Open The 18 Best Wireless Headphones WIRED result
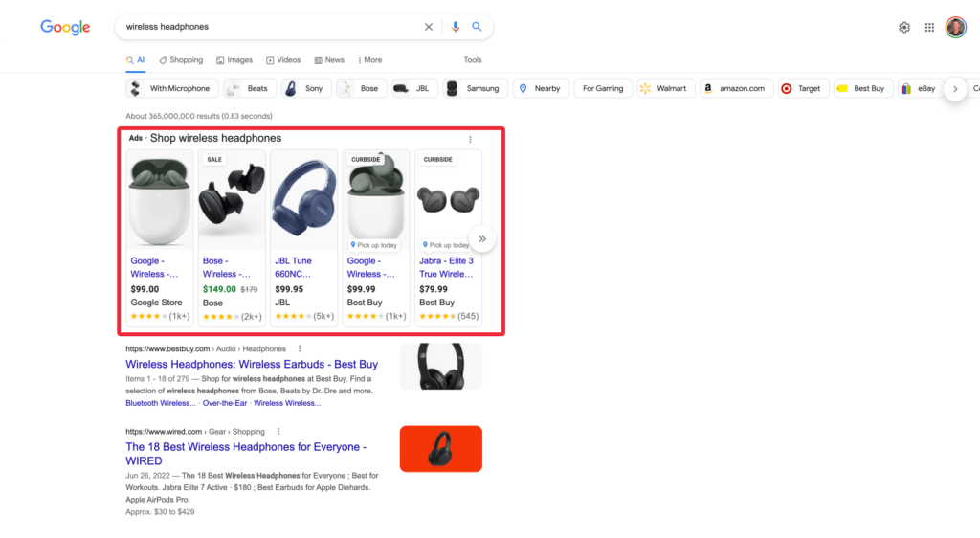 246,454
